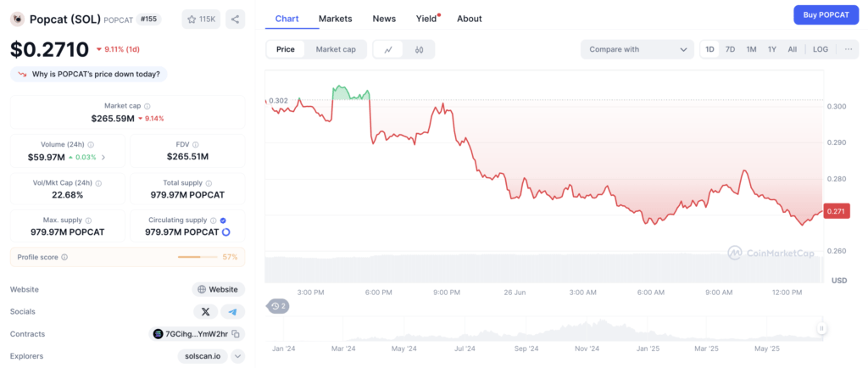Image resolution: width=868 pixels, height=368 pixels.
Task: Click the range slider pause handle
Action: 821,328
